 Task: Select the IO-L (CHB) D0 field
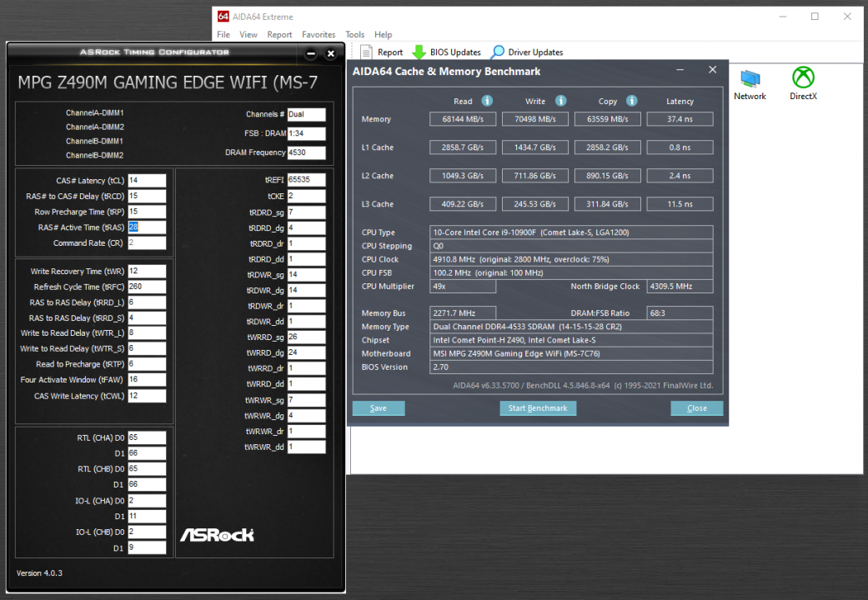coord(147,532)
